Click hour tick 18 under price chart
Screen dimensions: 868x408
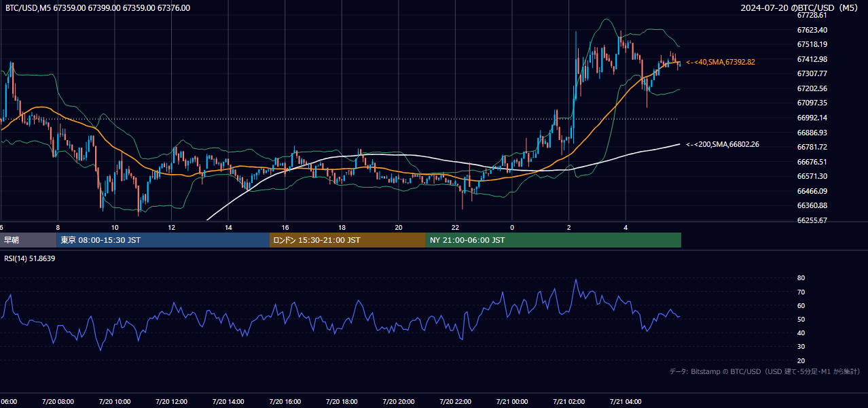click(x=342, y=228)
